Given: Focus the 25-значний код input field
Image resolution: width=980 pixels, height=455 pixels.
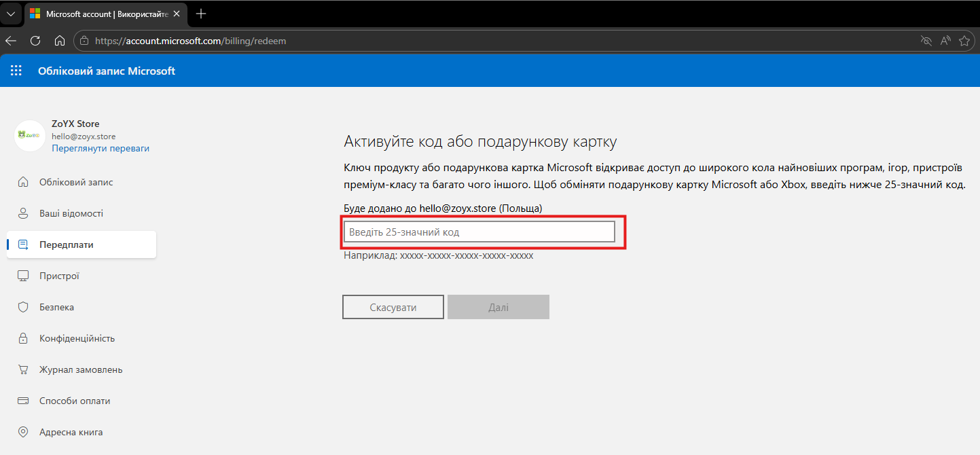Looking at the screenshot, I should point(479,232).
